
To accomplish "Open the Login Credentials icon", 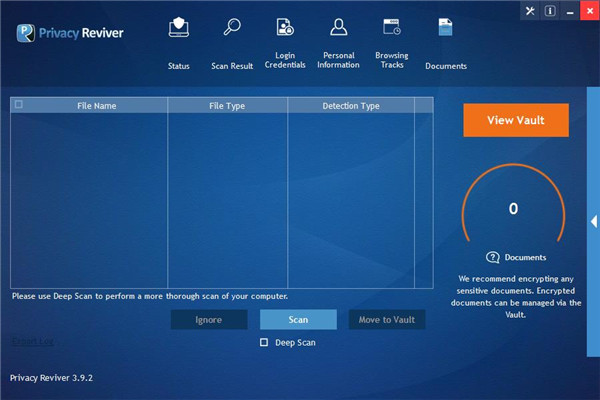I will point(285,27).
